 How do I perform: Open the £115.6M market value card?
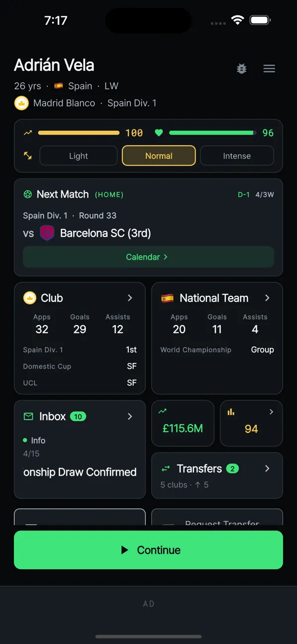pos(183,423)
